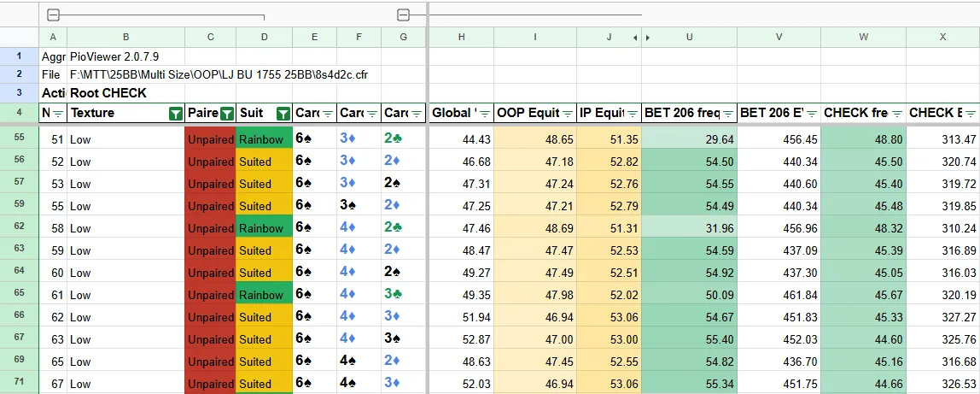Click the BET 206 freq filter icon
This screenshot has width=980, height=394.
tap(728, 114)
